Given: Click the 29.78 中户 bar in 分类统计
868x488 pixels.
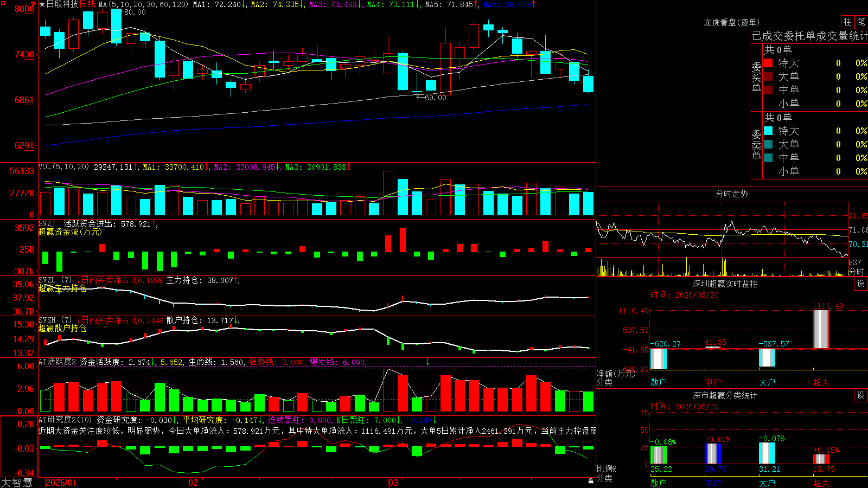Looking at the screenshot, I should tap(713, 454).
